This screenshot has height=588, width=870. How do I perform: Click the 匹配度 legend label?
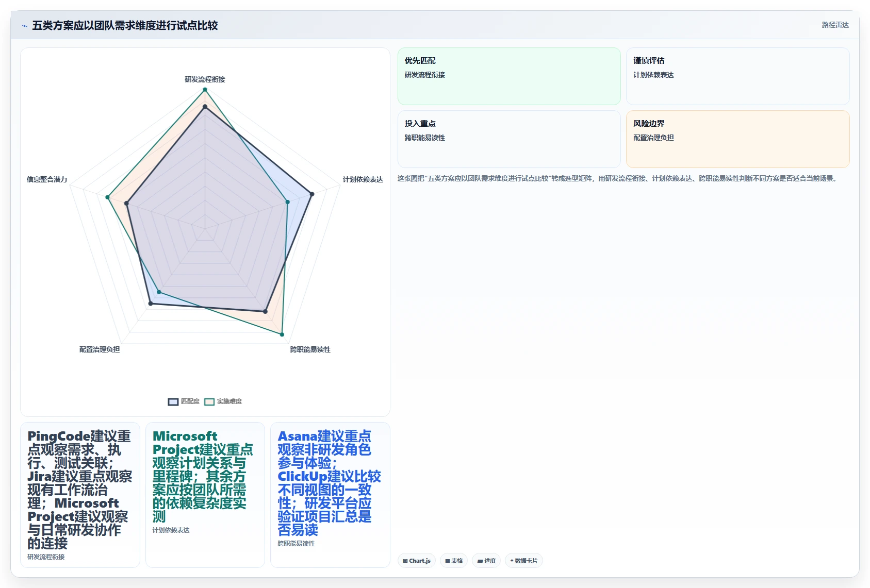click(x=190, y=401)
